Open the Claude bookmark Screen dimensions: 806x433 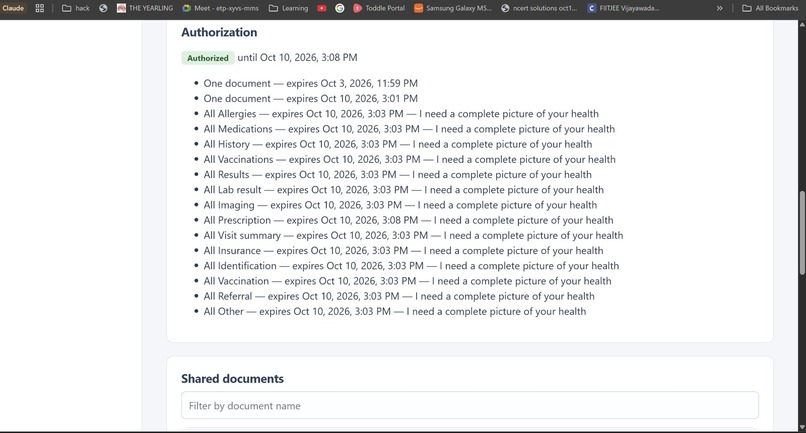point(13,8)
